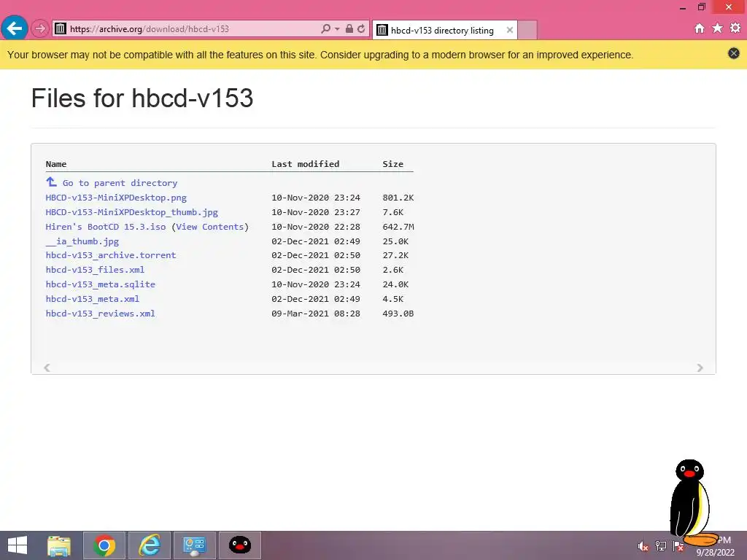Select the 493.0B size value

[x=398, y=314]
